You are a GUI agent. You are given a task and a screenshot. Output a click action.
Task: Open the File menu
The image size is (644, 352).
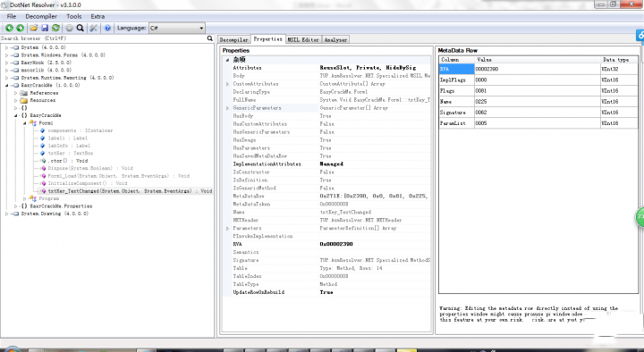pos(12,16)
